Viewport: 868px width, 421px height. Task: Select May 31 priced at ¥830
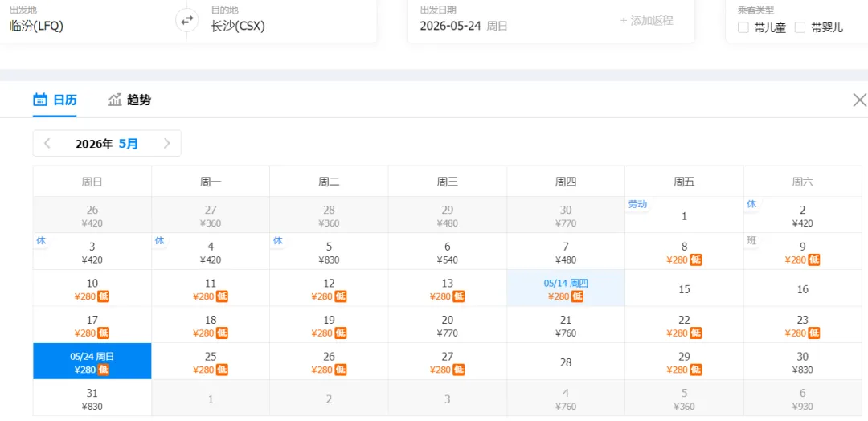[92, 399]
